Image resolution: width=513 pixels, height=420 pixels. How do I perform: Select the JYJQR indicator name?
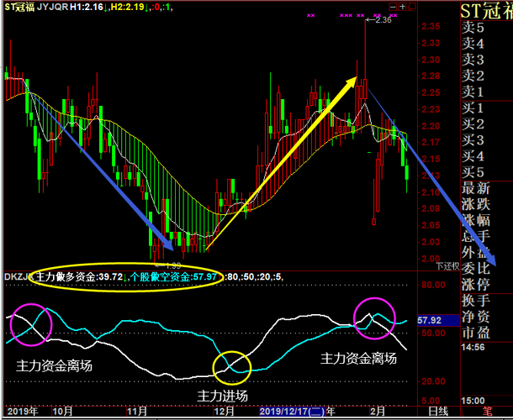pos(52,7)
